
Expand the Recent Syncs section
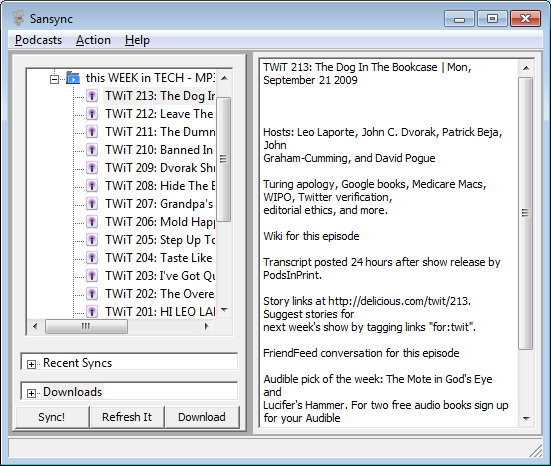[31, 364]
